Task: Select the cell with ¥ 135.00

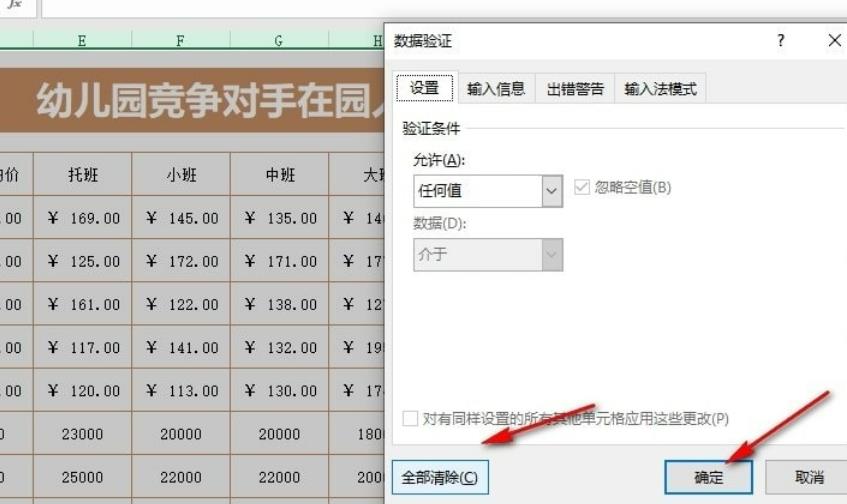Action: 279,217
